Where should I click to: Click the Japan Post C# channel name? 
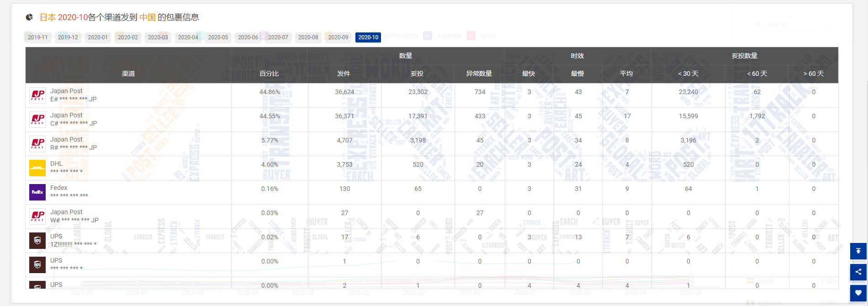click(67, 115)
